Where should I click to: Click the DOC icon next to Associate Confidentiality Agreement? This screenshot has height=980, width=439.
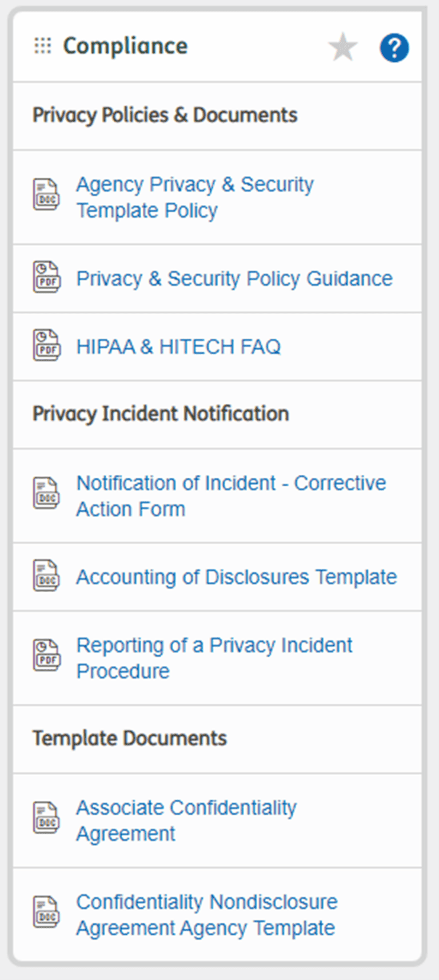click(46, 818)
